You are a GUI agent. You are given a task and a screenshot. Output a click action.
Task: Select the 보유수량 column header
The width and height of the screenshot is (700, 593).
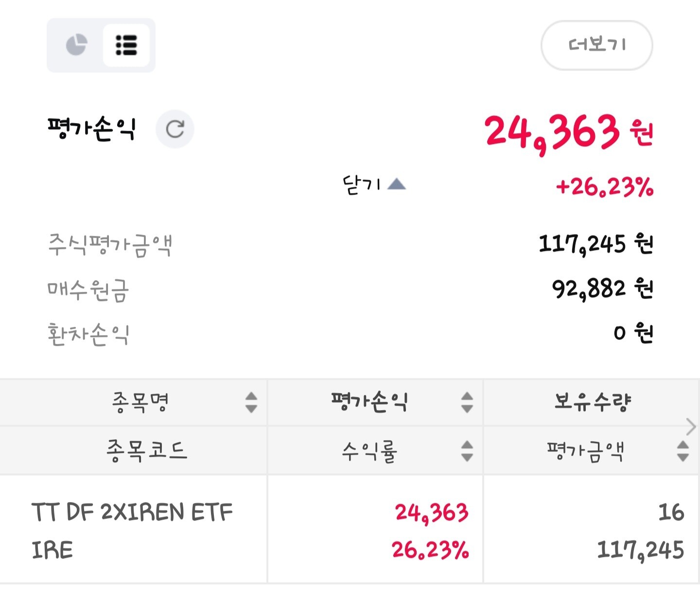click(592, 402)
